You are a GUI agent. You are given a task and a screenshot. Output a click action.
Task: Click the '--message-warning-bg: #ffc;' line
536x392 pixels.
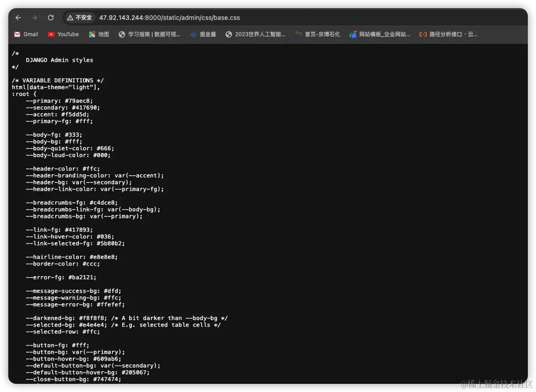click(x=73, y=298)
